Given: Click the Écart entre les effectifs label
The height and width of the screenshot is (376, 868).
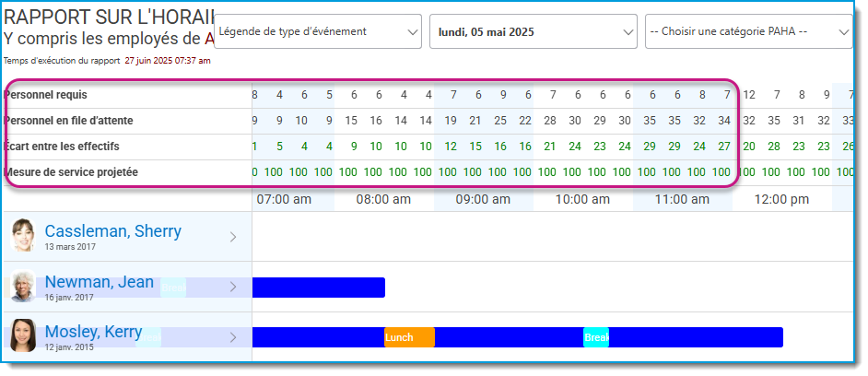Looking at the screenshot, I should (62, 147).
